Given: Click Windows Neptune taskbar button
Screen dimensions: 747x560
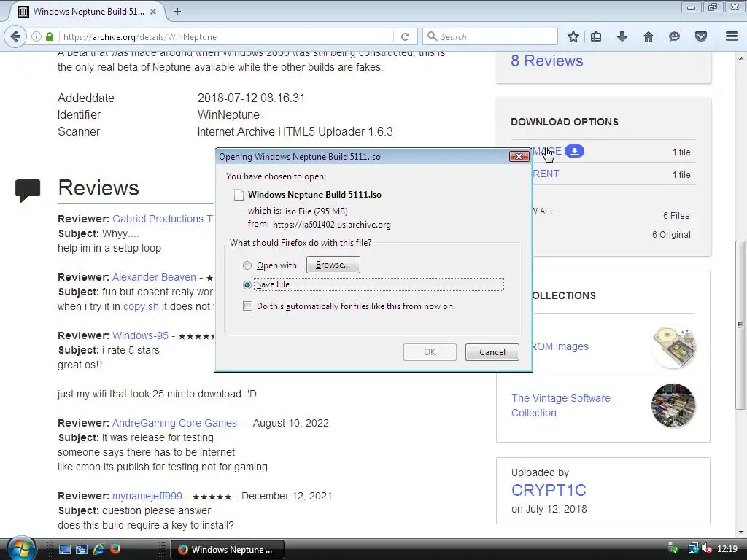Looking at the screenshot, I should (228, 550).
